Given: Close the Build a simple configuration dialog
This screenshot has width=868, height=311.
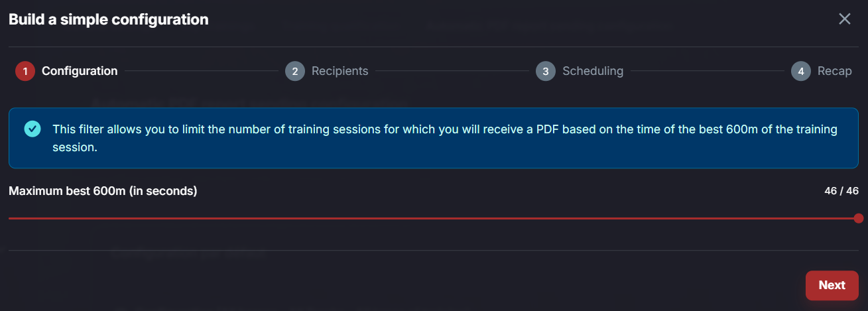Looking at the screenshot, I should [845, 19].
